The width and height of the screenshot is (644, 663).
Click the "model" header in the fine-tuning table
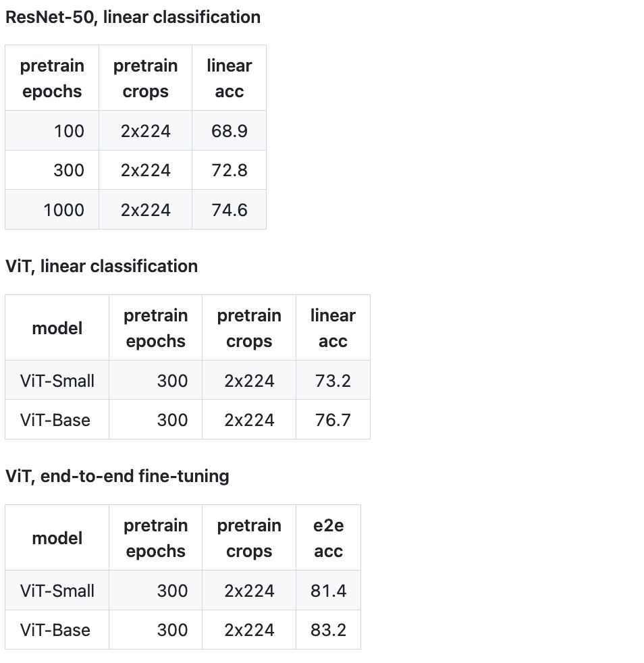coord(57,538)
